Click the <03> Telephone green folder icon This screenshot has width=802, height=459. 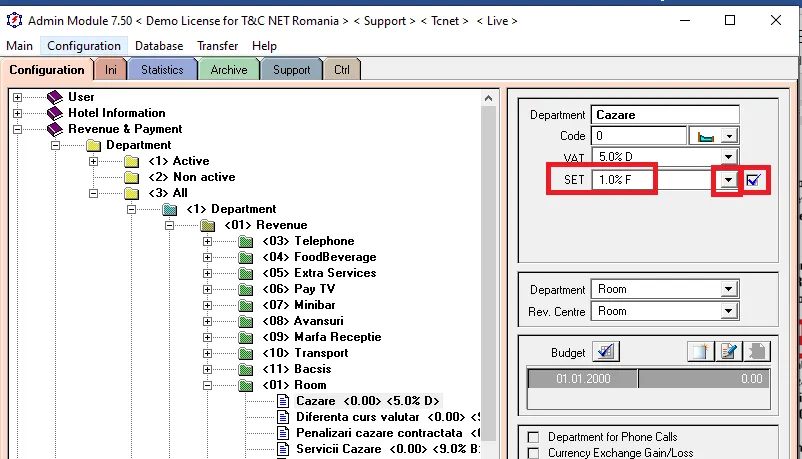(x=246, y=241)
